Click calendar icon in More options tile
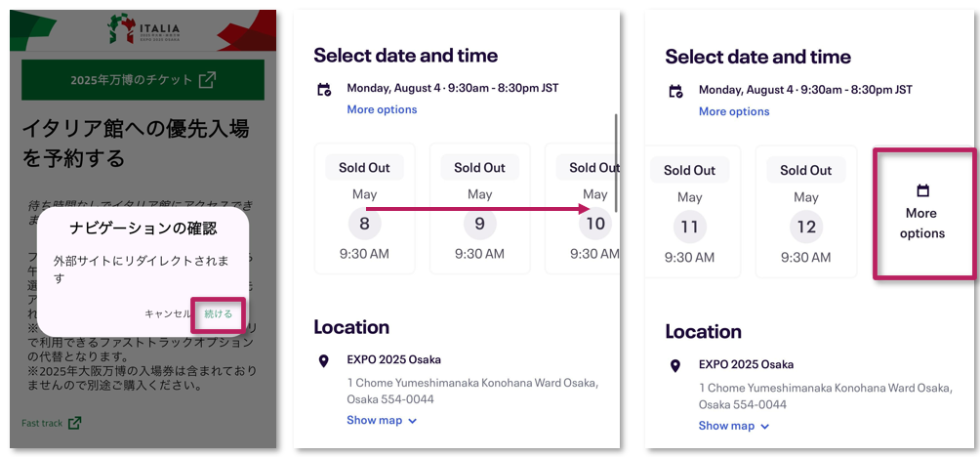 tap(922, 190)
